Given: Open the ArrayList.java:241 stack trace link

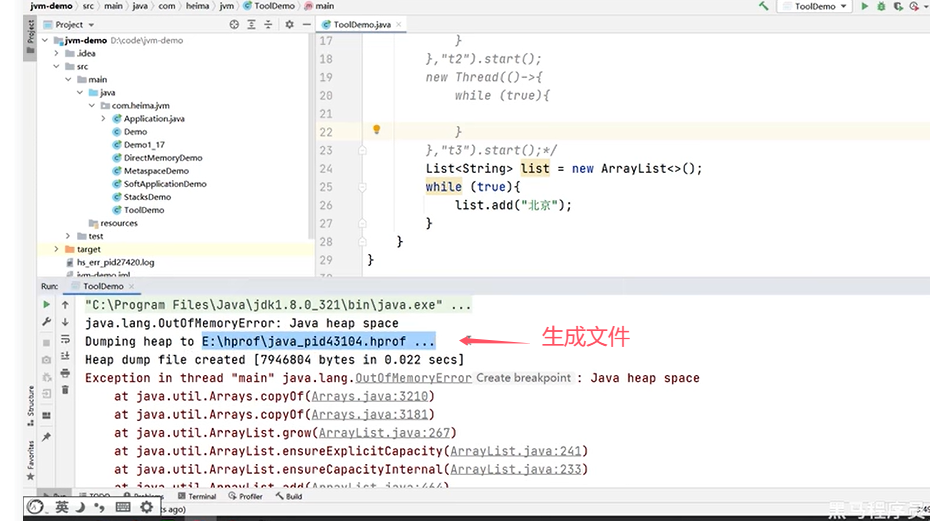Looking at the screenshot, I should tap(515, 452).
